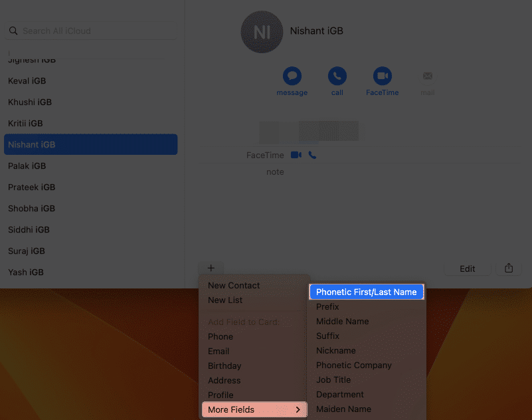Click the Nishant iGB name heading
Viewport: 532px width, 420px height.
pyautogui.click(x=317, y=31)
